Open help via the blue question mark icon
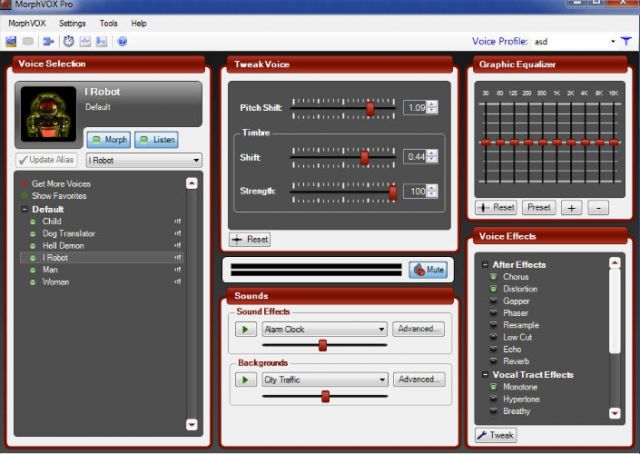 (x=122, y=41)
